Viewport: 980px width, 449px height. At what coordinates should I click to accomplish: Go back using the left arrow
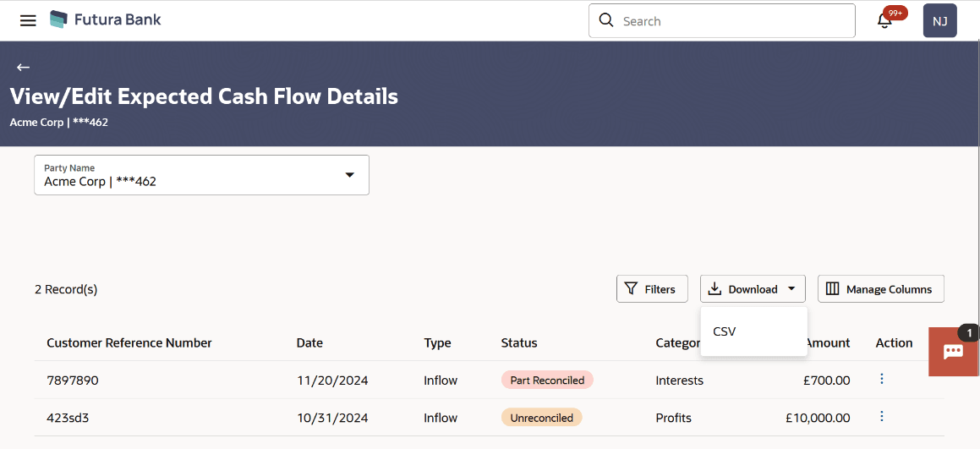point(23,67)
